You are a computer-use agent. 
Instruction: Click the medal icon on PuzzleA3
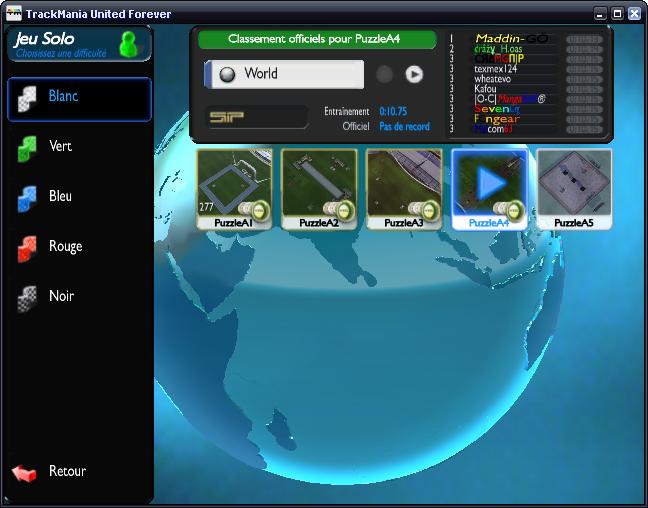[x=430, y=210]
